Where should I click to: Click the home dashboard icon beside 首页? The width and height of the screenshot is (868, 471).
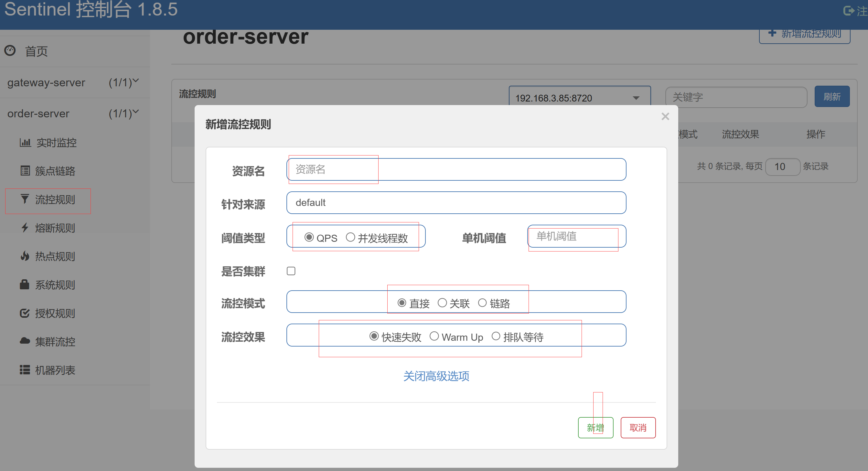coord(10,51)
